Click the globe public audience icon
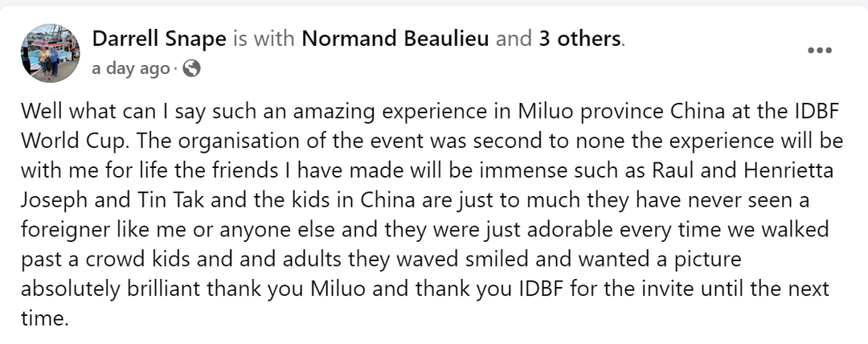Screen dimensions: 868x344 pyautogui.click(x=191, y=69)
